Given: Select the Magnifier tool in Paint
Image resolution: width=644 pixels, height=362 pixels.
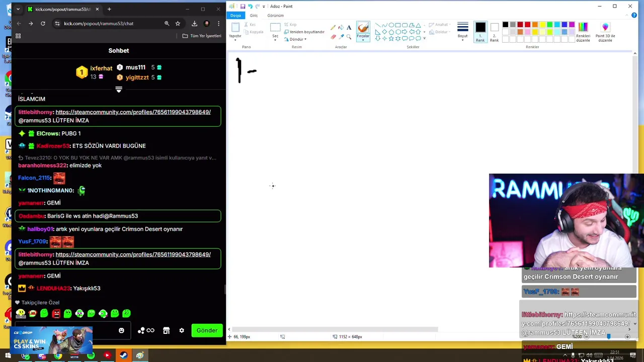Looking at the screenshot, I should click(349, 37).
